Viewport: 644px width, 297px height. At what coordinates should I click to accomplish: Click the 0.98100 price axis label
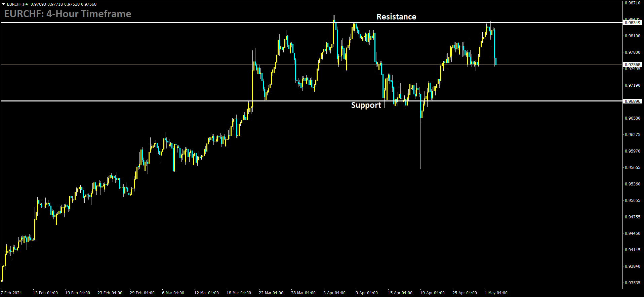pyautogui.click(x=633, y=36)
